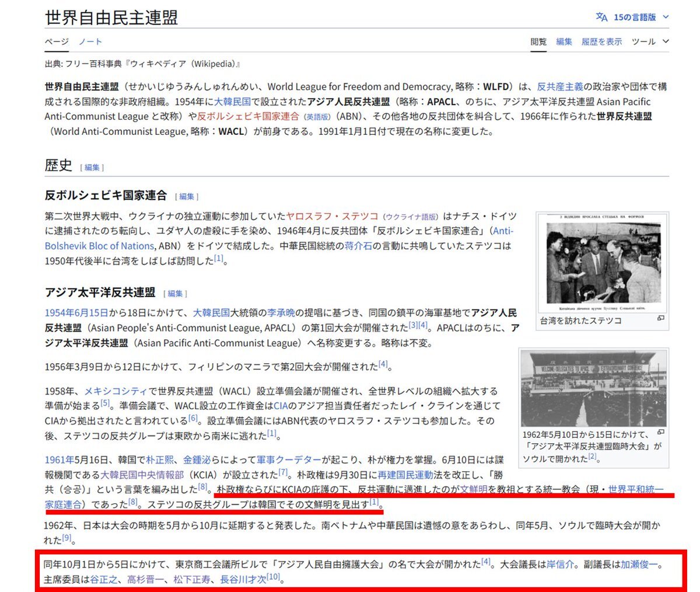Switch to the ページ tab
Screen dimensions: 700x592
point(57,41)
